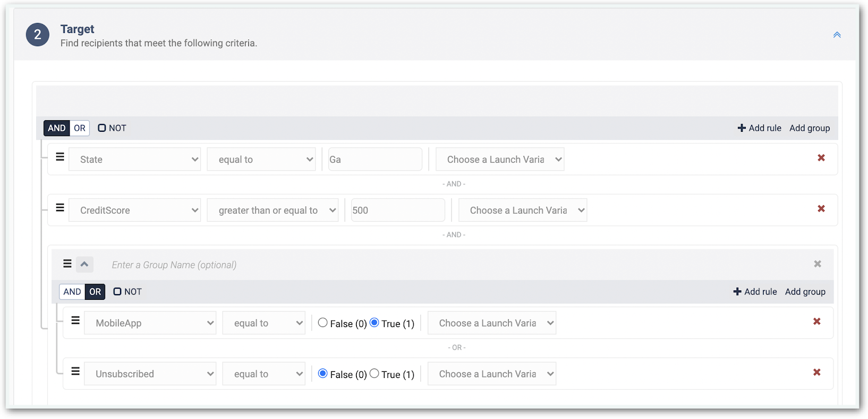Screen dimensions: 868x419
Task: Remove the nested group with the gray X
Action: click(x=818, y=264)
